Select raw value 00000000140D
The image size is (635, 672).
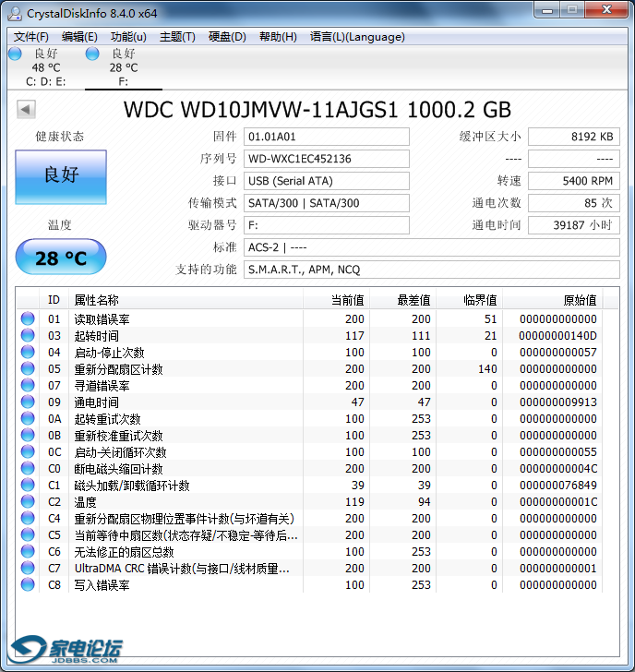click(x=557, y=336)
